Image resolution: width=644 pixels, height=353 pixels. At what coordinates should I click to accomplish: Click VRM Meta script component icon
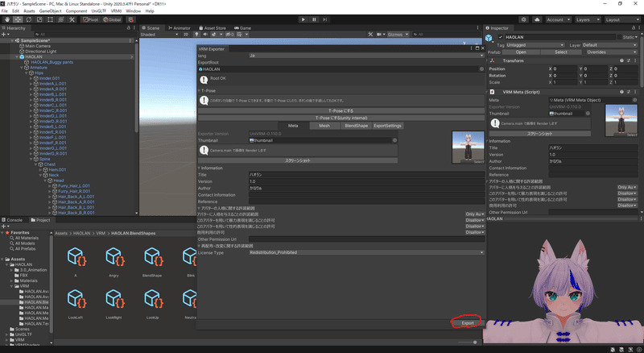click(493, 92)
